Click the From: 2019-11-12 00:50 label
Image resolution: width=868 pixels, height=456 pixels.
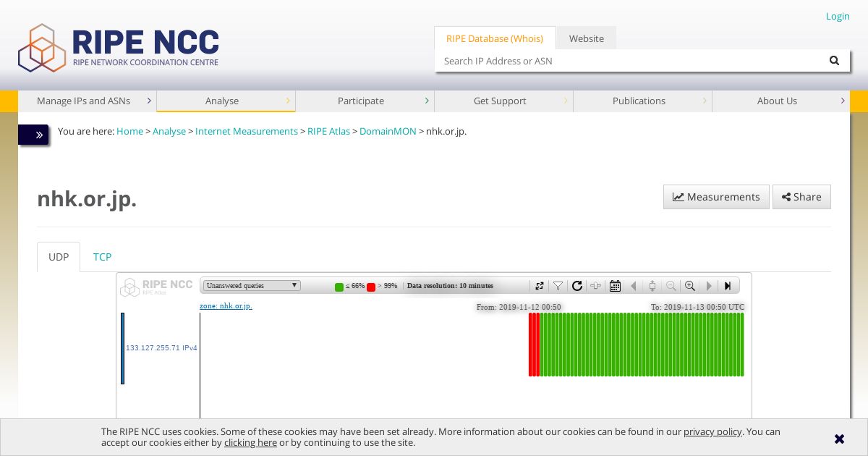519,307
